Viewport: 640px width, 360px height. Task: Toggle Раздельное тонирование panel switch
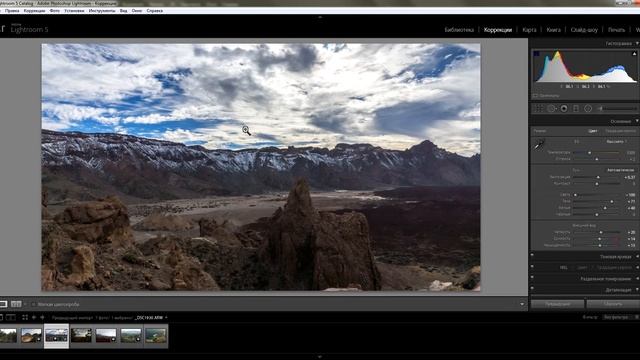pos(532,278)
